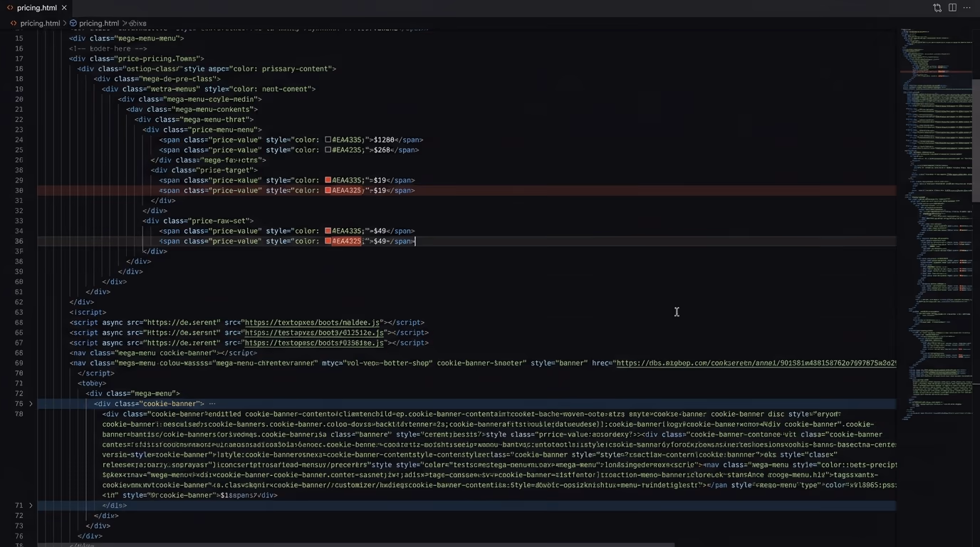This screenshot has height=547, width=980.
Task: Open the More Actions ellipsis menu
Action: coord(966,8)
